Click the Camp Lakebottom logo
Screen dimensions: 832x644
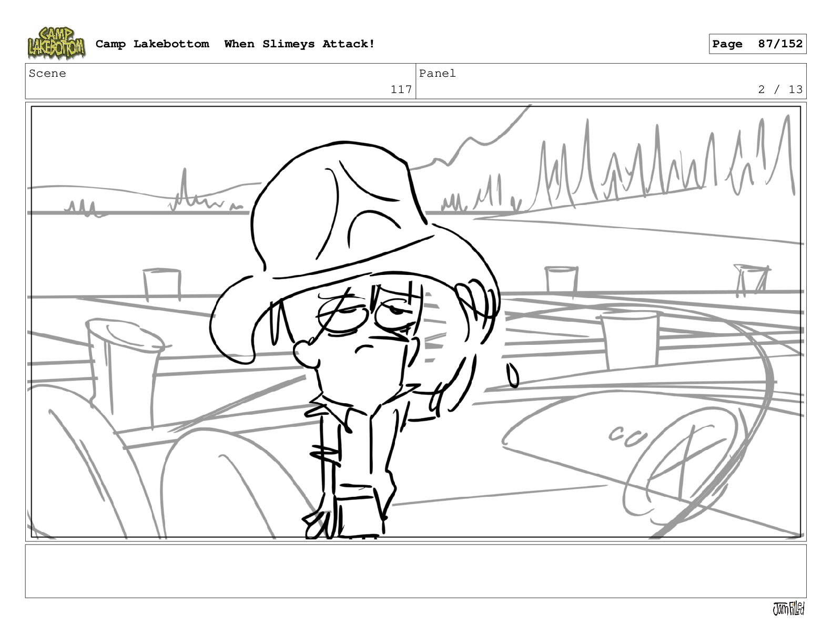(56, 43)
